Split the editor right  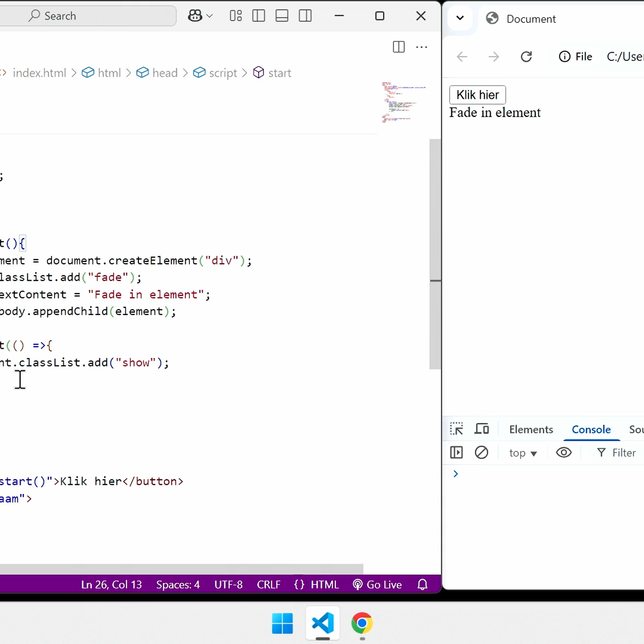(x=398, y=47)
